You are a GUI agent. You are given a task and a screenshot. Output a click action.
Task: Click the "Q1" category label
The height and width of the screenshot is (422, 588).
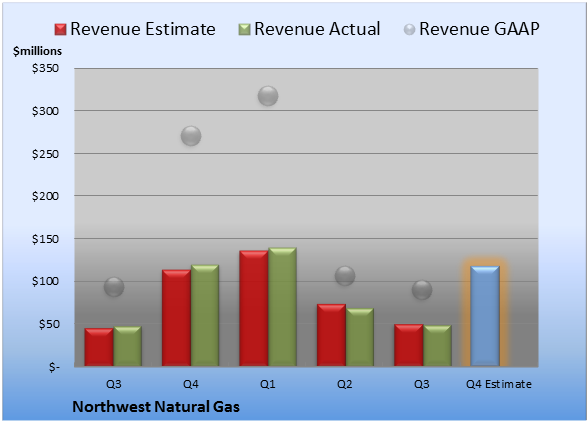pyautogui.click(x=268, y=384)
